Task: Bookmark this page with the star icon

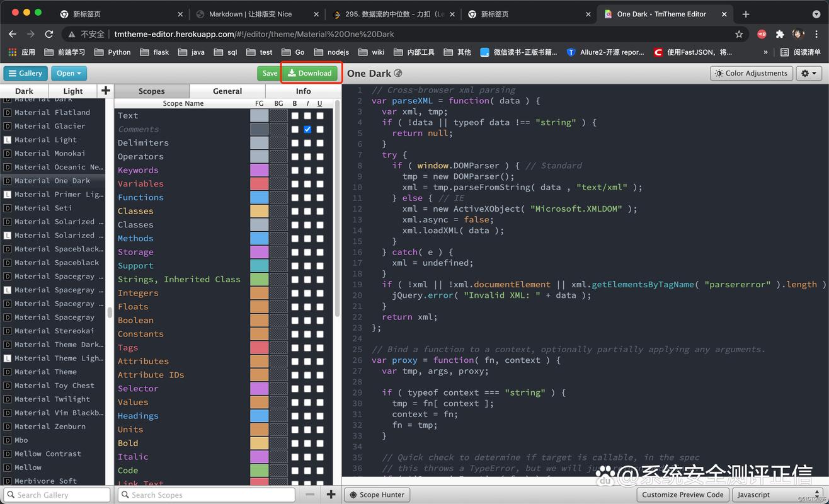Action: pyautogui.click(x=739, y=34)
